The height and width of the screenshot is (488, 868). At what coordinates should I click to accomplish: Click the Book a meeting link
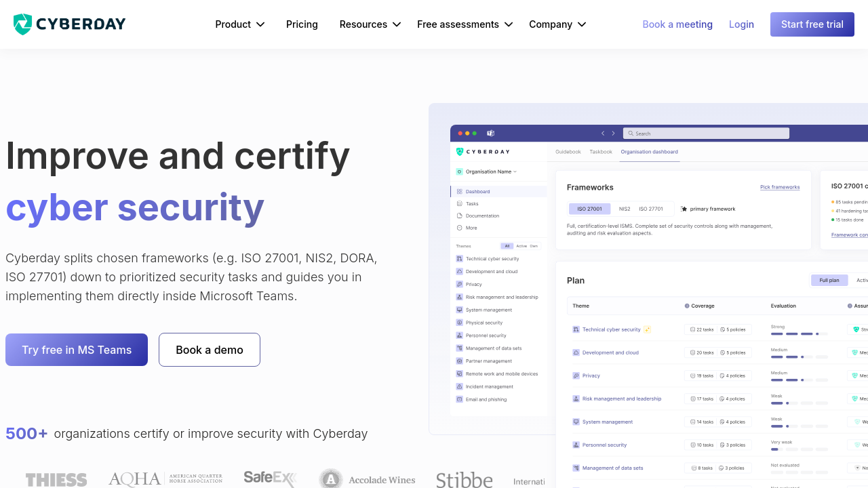tap(677, 24)
